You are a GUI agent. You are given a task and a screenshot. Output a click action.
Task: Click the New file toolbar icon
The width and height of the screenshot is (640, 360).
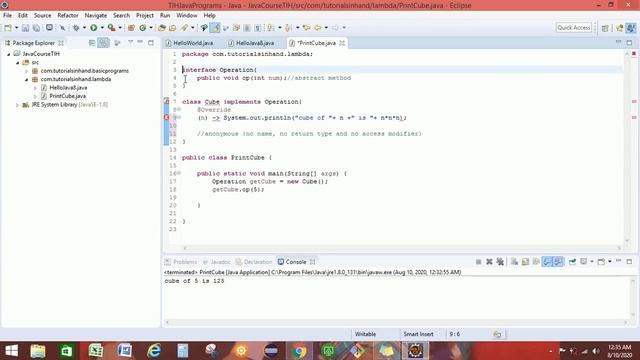pos(8,28)
